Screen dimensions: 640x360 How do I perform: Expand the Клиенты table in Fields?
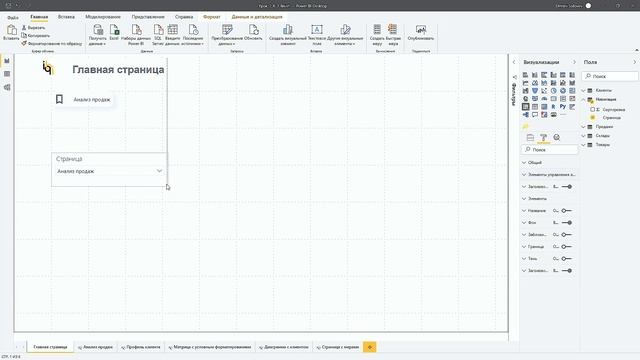click(x=583, y=90)
